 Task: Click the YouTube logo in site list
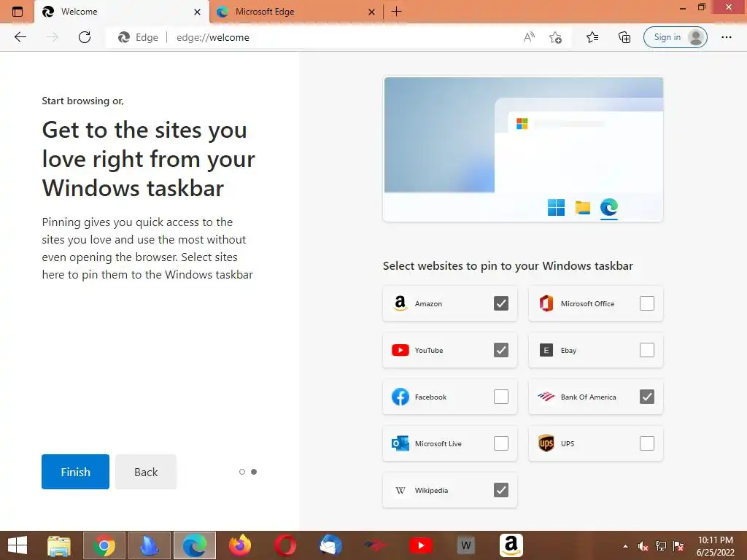400,350
